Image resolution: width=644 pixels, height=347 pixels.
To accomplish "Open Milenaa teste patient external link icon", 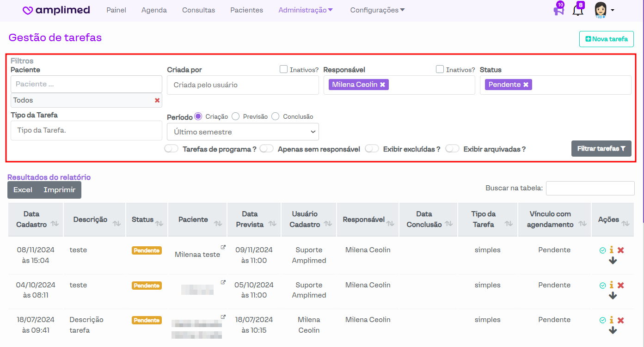I will (223, 248).
